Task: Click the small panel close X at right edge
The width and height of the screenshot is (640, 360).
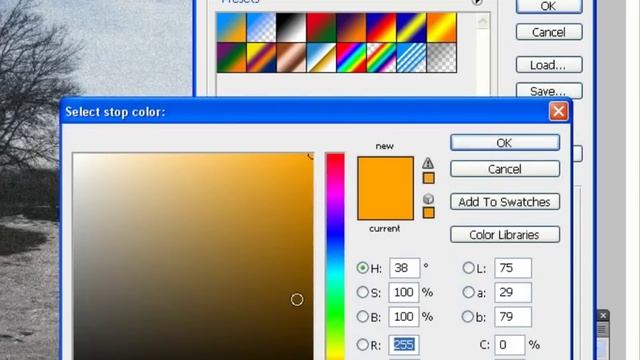Action: [603, 316]
